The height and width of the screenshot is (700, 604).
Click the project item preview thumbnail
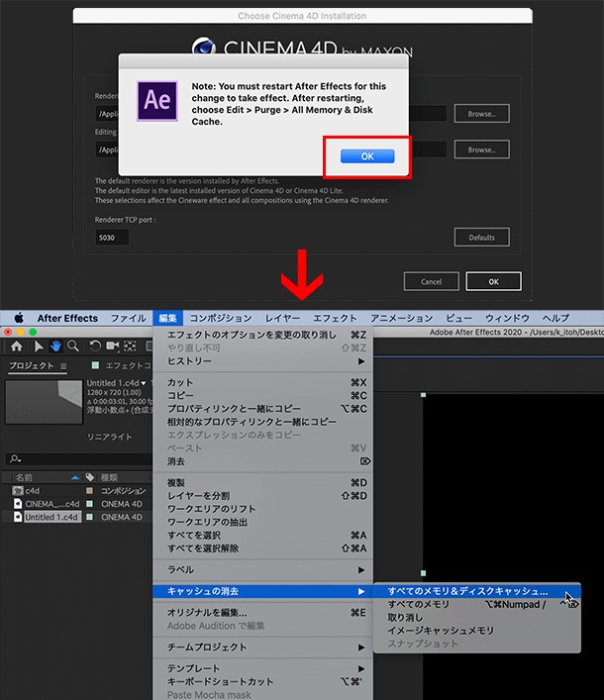(44, 402)
